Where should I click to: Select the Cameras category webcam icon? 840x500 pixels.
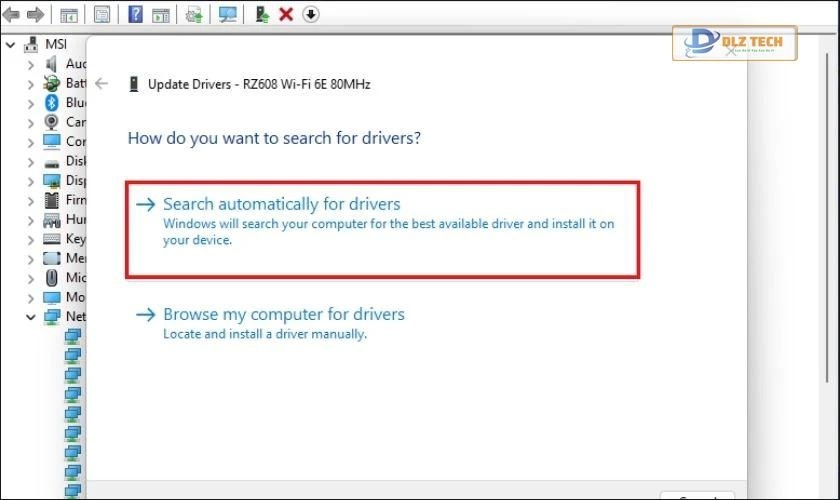pos(52,122)
